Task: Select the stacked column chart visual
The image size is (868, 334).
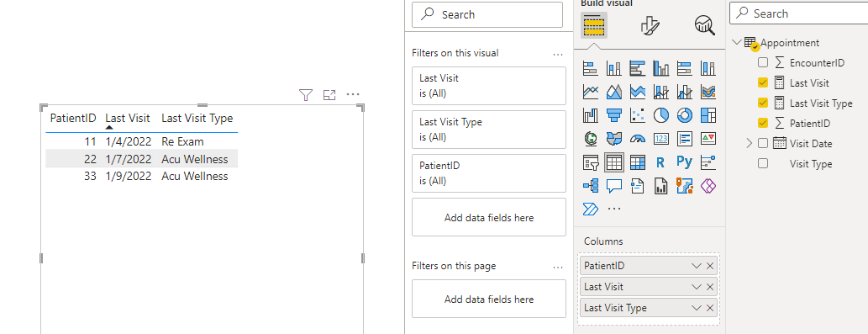Action: pyautogui.click(x=614, y=68)
